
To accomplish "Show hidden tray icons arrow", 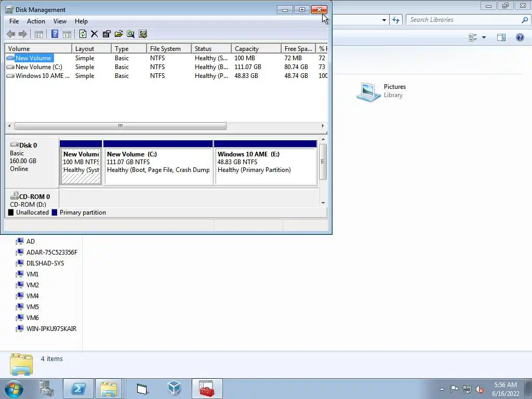I will pyautogui.click(x=442, y=389).
